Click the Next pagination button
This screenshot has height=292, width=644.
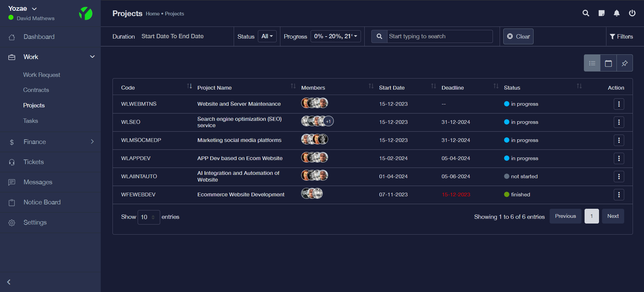613,216
